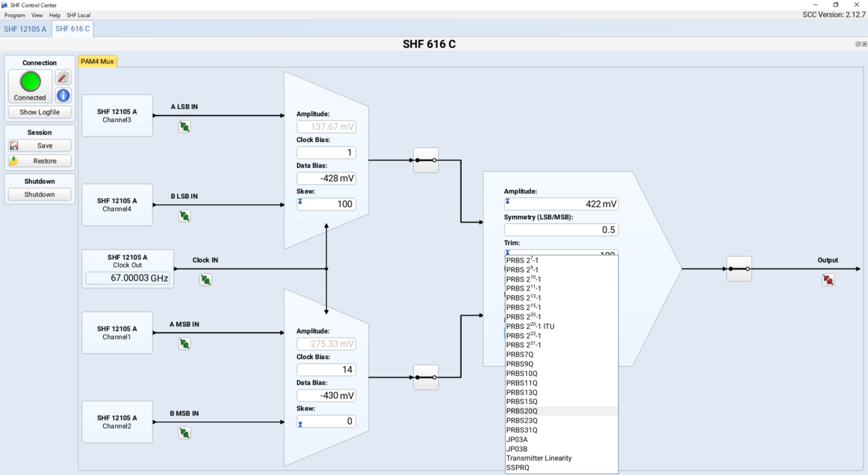868x475 pixels.
Task: Toggle the LSB mux output switch
Action: 426,161
